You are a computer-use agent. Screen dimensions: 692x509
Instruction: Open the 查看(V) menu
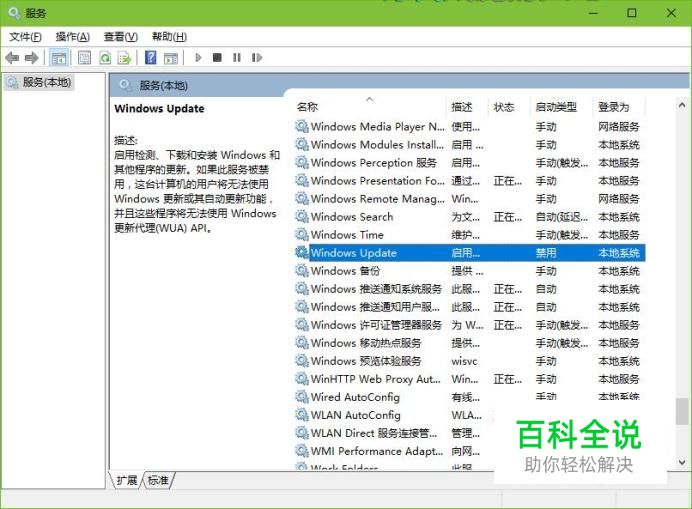[x=121, y=37]
